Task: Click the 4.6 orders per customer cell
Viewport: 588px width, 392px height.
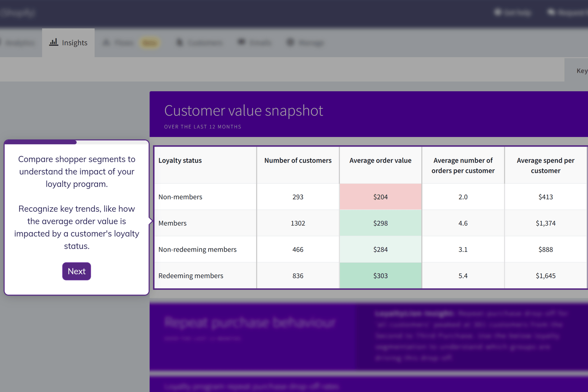Action: tap(463, 223)
